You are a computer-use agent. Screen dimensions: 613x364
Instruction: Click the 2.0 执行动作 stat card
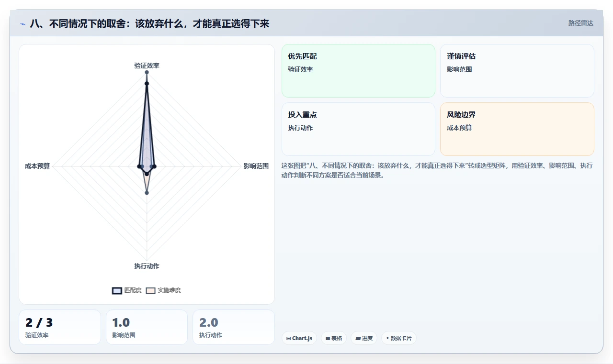coord(234,327)
